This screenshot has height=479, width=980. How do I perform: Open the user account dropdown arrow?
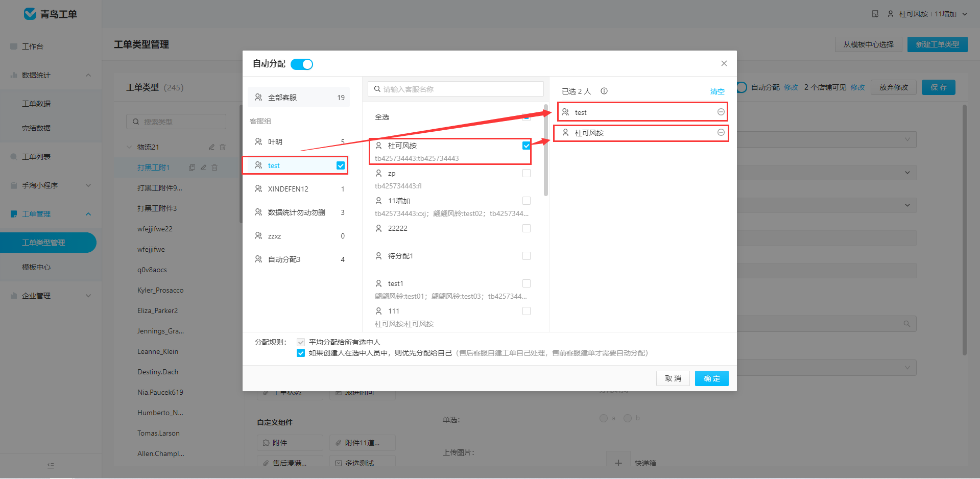[965, 14]
